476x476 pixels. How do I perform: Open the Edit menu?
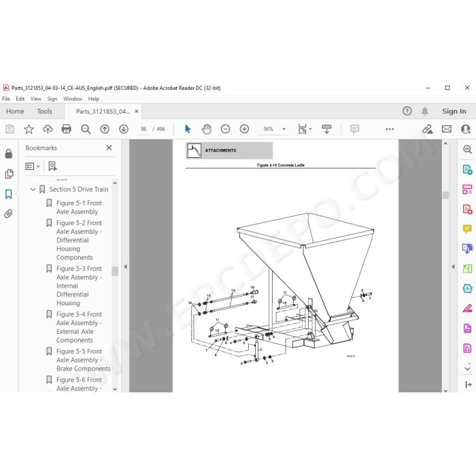pos(20,99)
